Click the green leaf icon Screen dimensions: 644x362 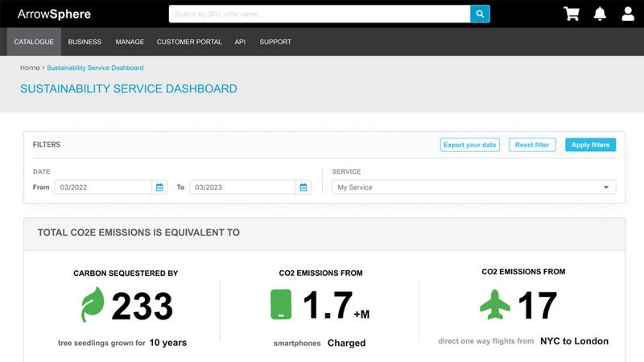coord(93,305)
